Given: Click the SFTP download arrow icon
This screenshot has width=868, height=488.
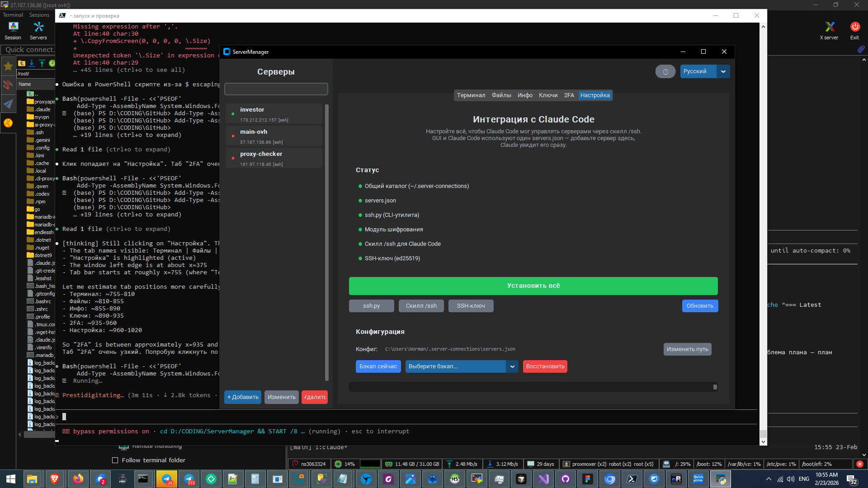Looking at the screenshot, I should (32, 63).
